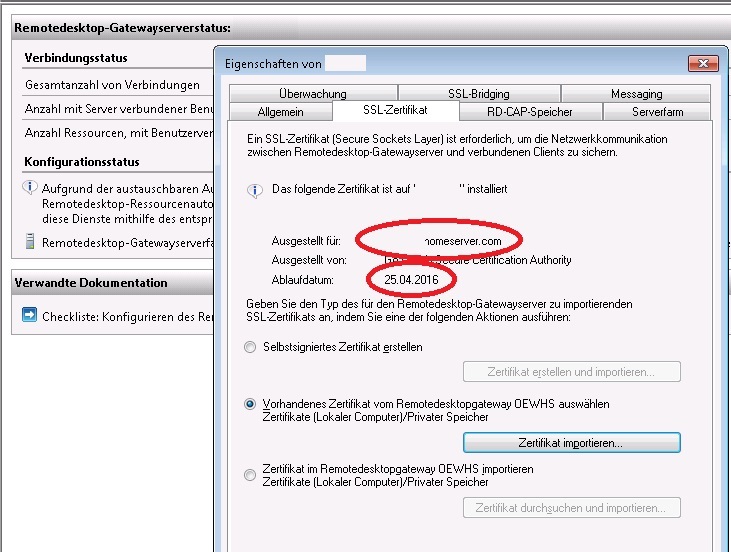
Task: Open Checkliste: Konfigurieren link
Action: pyautogui.click(x=128, y=317)
